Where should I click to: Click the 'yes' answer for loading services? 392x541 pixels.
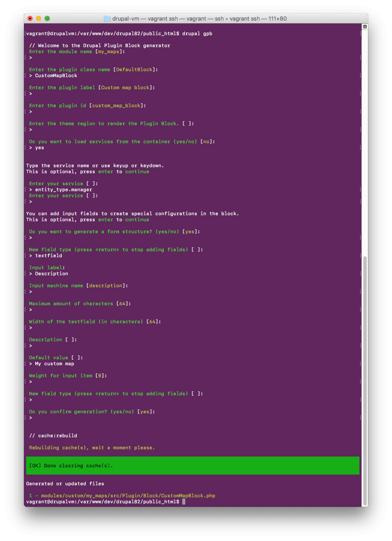click(x=39, y=147)
